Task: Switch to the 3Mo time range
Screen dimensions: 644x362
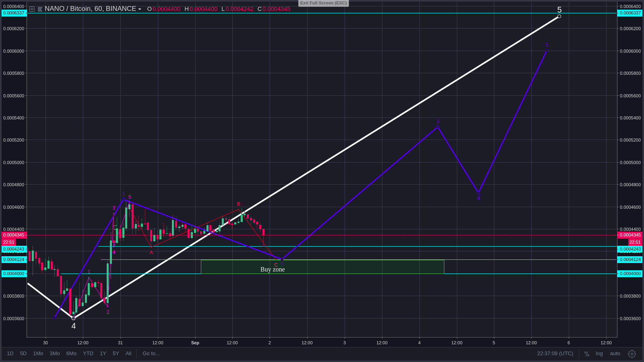Action: point(55,354)
